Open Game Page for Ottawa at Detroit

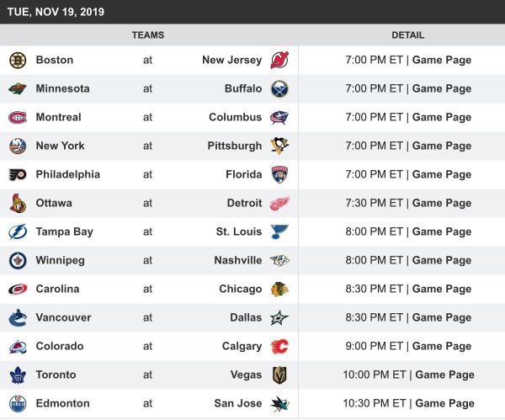coord(441,204)
